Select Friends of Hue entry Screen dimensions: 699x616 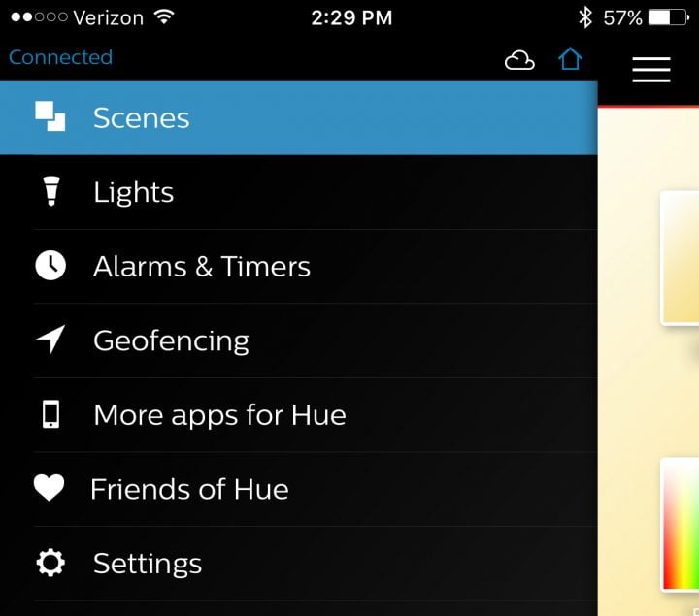[299, 489]
